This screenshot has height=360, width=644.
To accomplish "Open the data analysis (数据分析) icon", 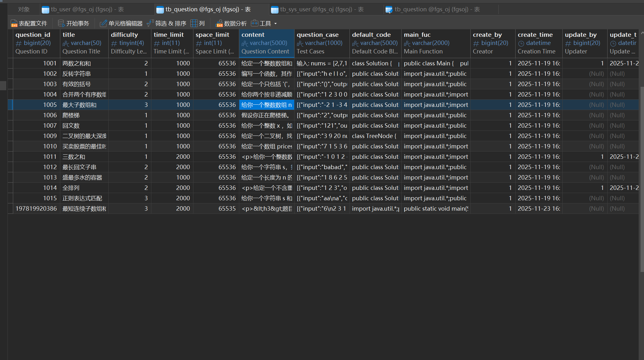I will 219,24.
